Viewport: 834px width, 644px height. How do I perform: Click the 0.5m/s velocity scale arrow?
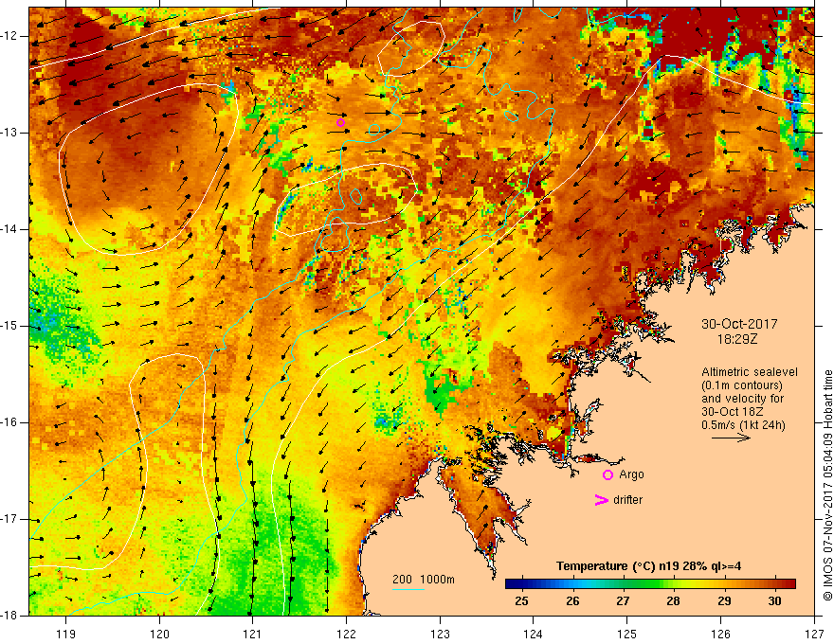point(731,438)
